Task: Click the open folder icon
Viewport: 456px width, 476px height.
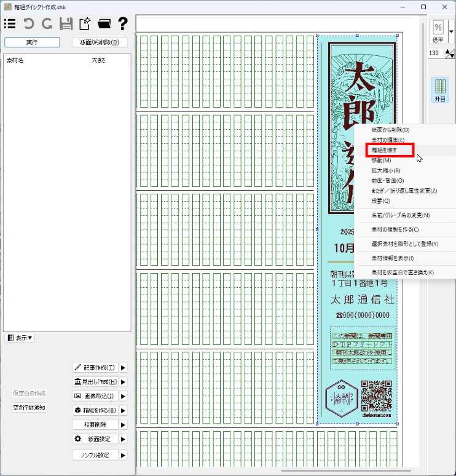Action: coord(104,24)
